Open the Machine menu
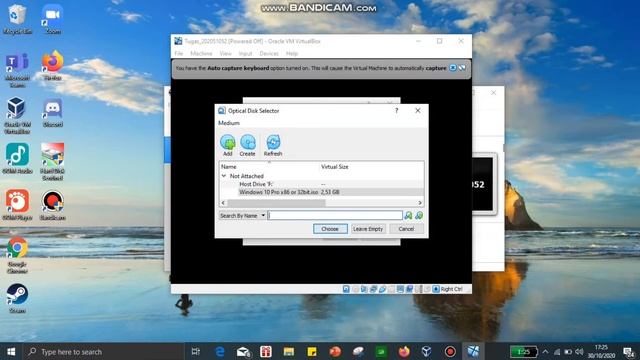The width and height of the screenshot is (640, 360). (201, 53)
